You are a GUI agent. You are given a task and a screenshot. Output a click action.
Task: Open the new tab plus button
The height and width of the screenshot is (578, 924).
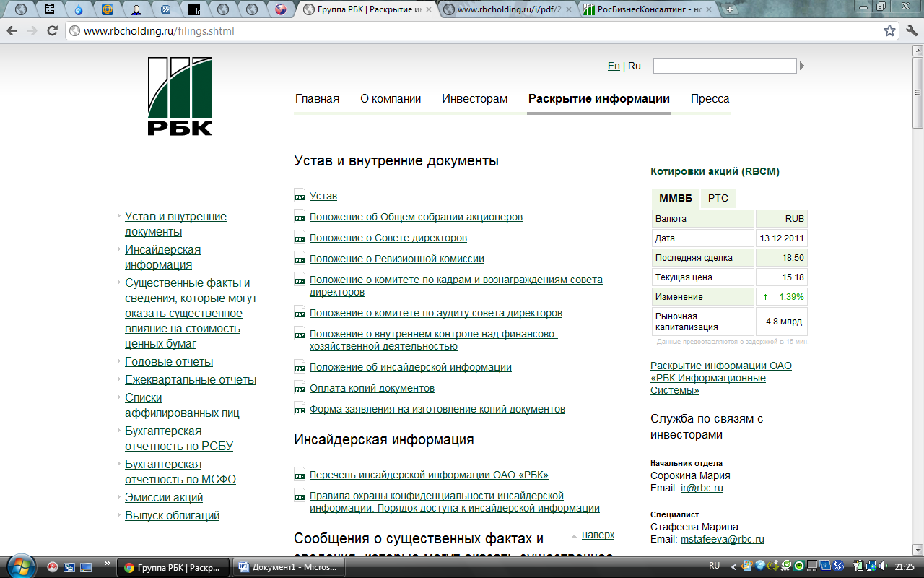coord(730,9)
